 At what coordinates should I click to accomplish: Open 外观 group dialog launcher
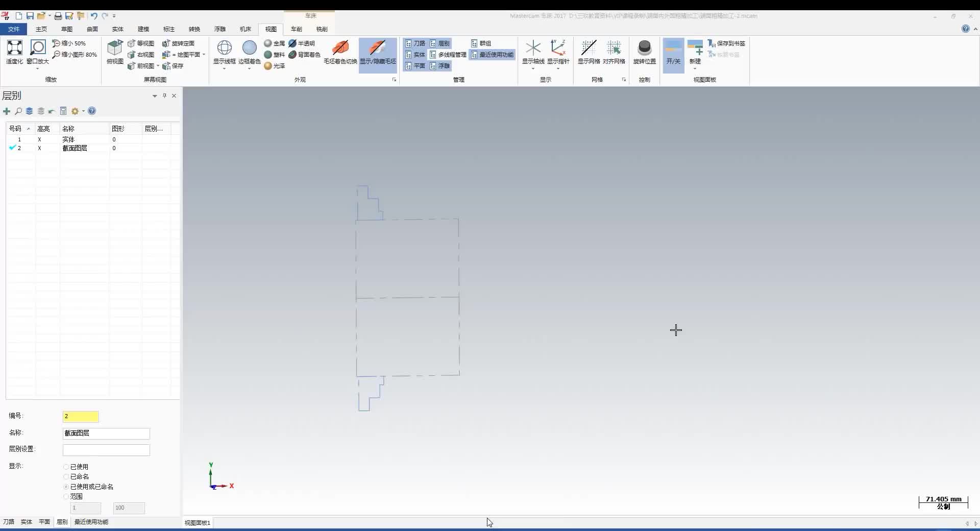pyautogui.click(x=394, y=80)
